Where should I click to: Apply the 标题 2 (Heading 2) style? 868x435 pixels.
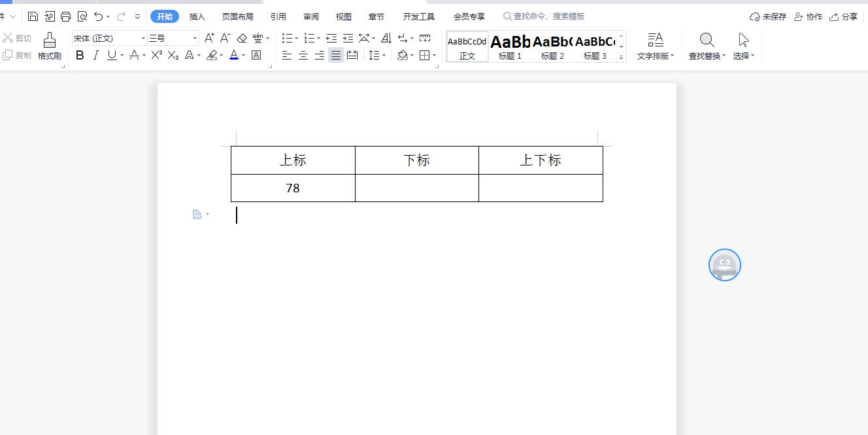tap(552, 46)
